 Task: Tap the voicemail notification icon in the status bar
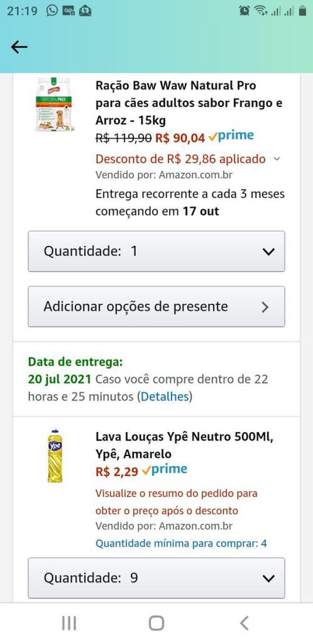pos(68,11)
